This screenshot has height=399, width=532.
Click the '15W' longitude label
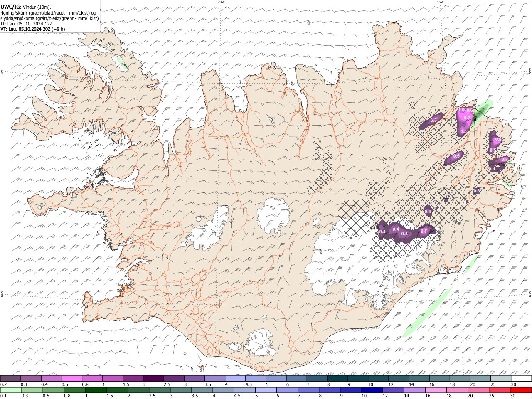click(440, 2)
